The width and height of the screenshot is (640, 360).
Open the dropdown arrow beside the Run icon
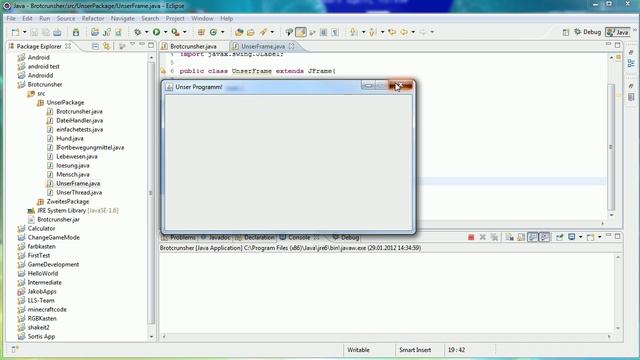coord(165,32)
